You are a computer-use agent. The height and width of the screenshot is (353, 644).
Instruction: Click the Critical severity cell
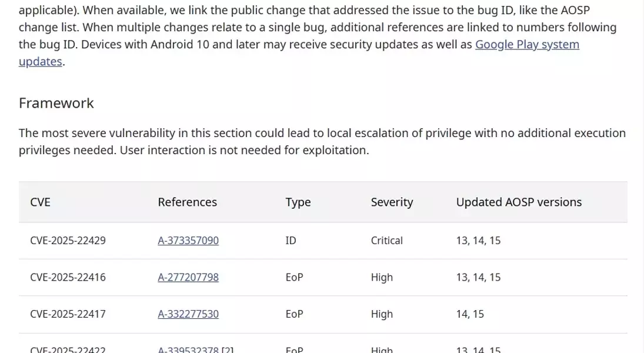click(386, 241)
